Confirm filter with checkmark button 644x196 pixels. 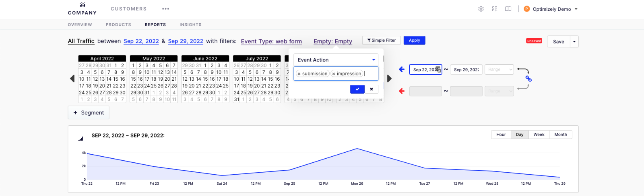click(x=357, y=89)
